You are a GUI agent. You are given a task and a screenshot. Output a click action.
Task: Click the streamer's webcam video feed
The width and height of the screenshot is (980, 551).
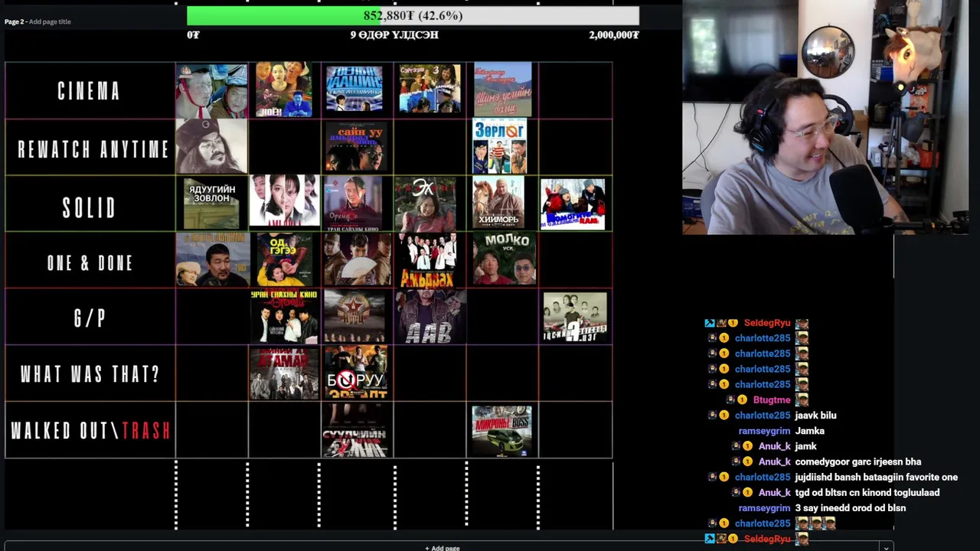click(x=825, y=117)
